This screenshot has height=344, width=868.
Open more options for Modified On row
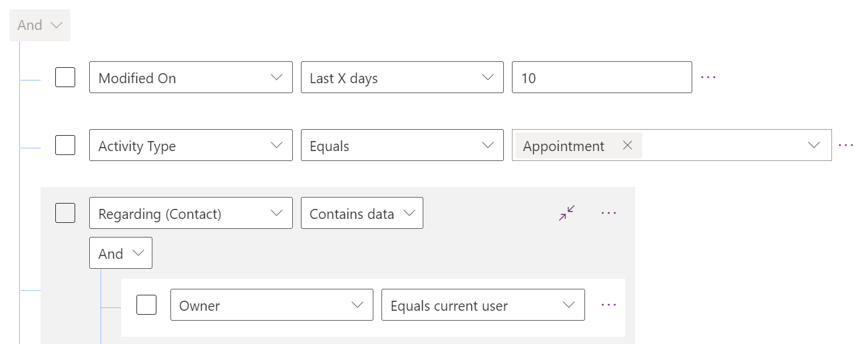pos(708,77)
